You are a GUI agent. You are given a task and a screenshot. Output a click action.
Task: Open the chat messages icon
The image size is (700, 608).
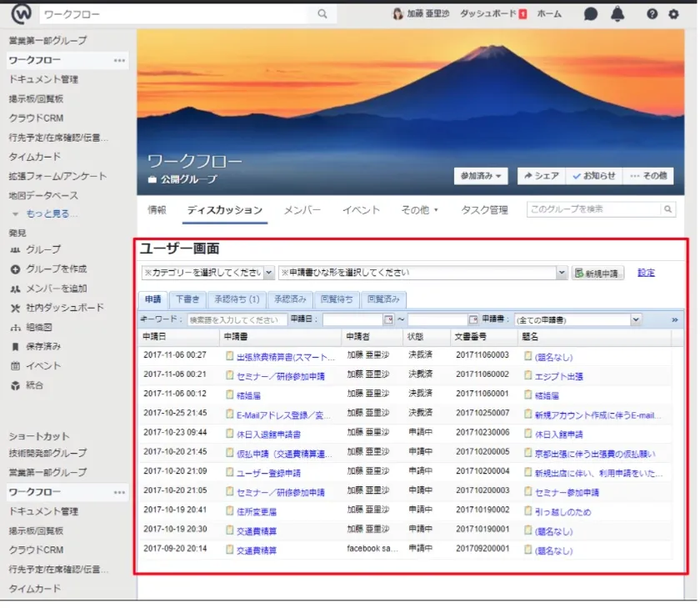pos(591,14)
